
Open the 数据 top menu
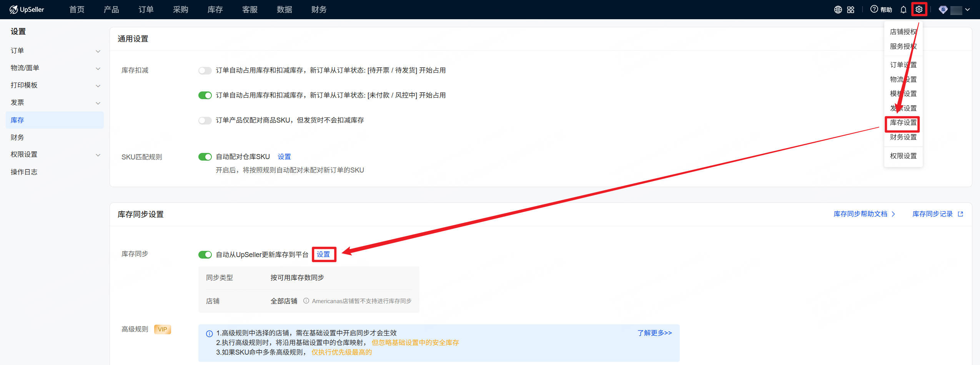pos(285,10)
